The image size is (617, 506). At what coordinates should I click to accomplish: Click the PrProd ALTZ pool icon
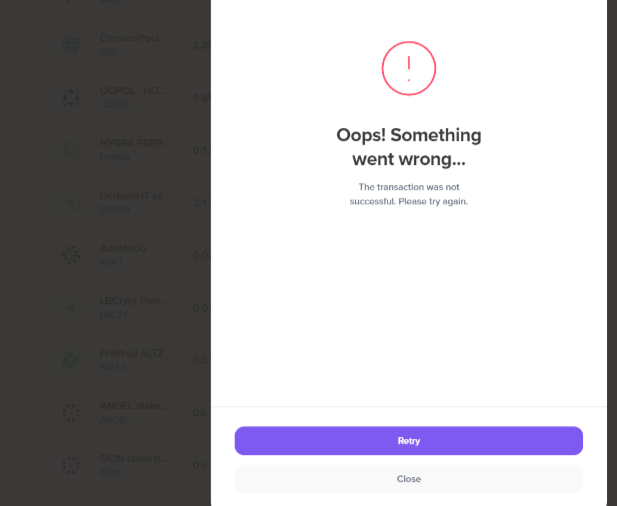[71, 359]
